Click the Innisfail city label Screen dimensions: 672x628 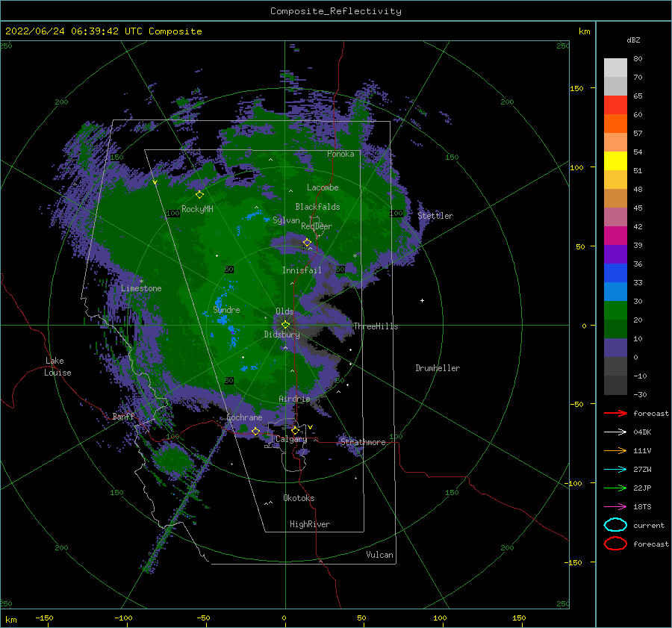[302, 270]
